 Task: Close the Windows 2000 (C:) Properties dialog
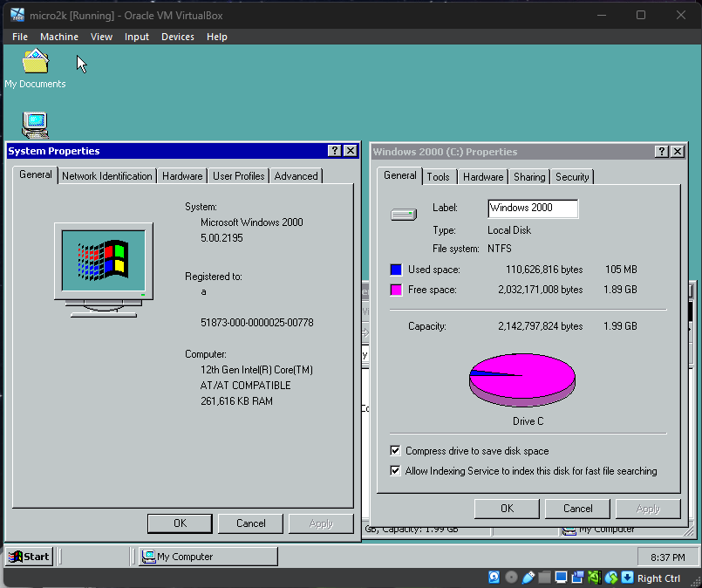tap(678, 152)
